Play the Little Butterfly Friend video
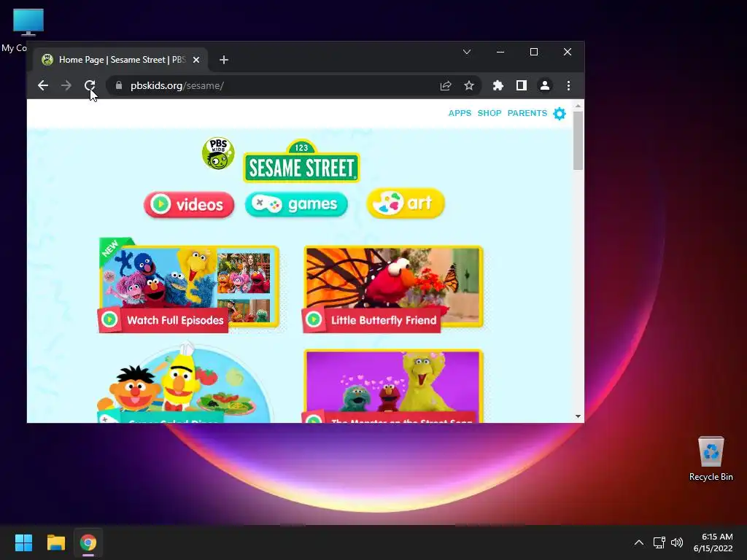The width and height of the screenshot is (747, 560). (393, 289)
